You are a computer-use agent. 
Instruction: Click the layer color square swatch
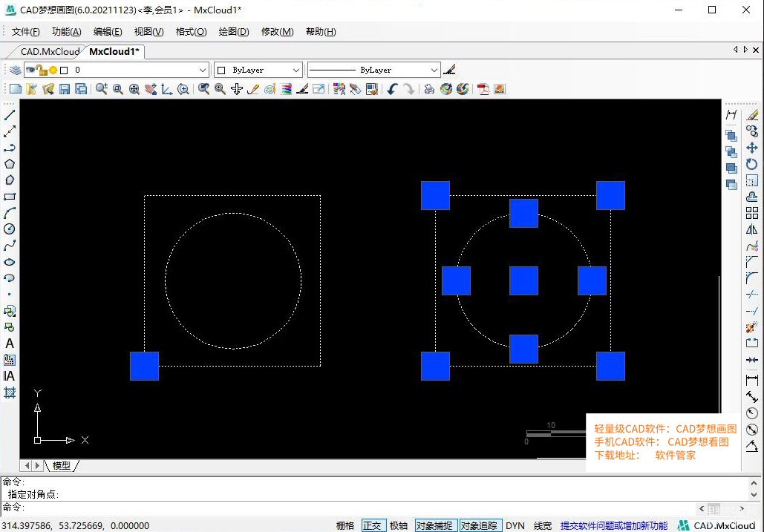point(64,70)
